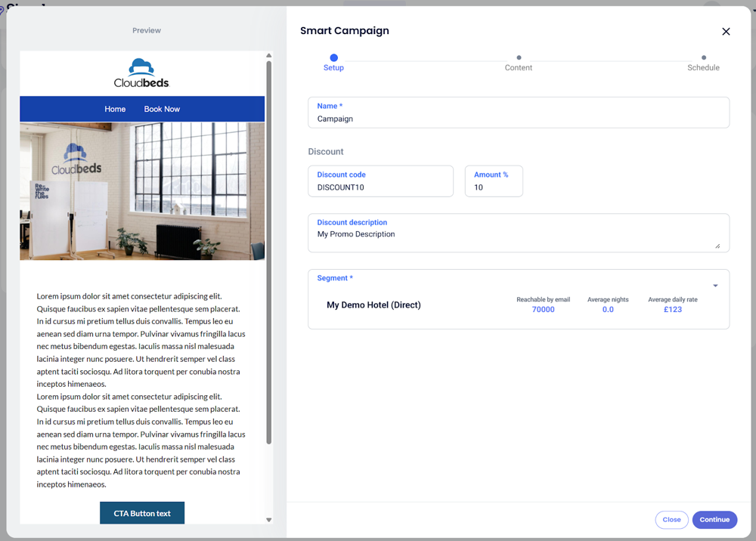Close the Smart Campaign dialog with X
Screen dimensions: 756x541
(726, 32)
